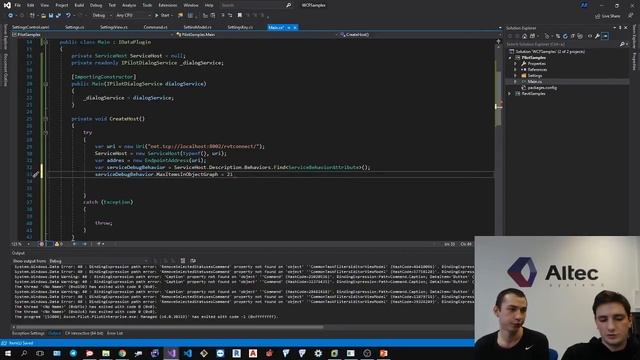Open the PilotSamples project navigation dropdown
The width and height of the screenshot is (640, 360).
pos(92,35)
